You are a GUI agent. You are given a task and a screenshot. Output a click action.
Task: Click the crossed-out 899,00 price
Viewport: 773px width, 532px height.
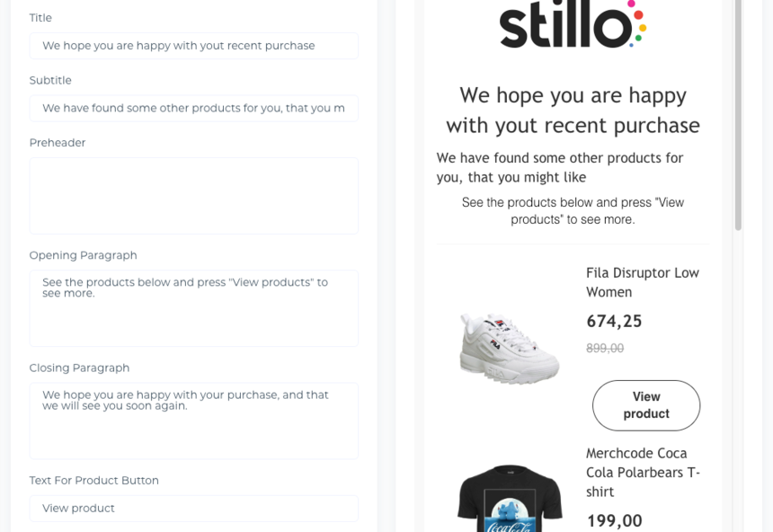[605, 348]
